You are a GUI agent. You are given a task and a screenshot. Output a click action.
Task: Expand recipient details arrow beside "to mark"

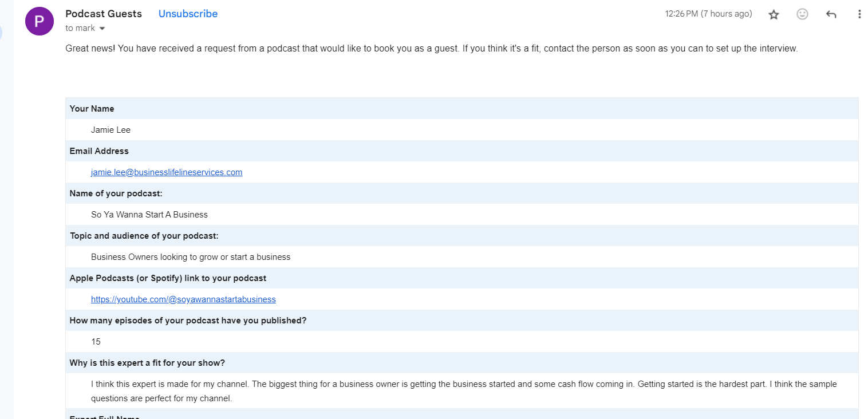pyautogui.click(x=102, y=28)
